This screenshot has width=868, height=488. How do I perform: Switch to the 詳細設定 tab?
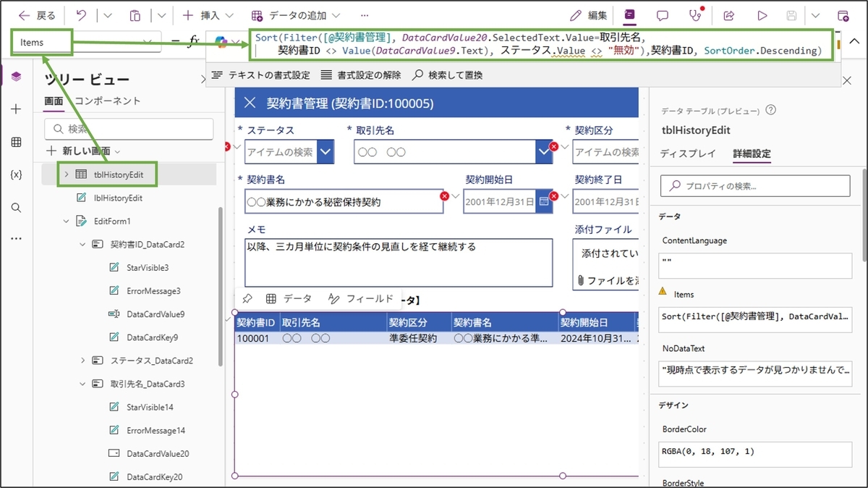pyautogui.click(x=752, y=153)
